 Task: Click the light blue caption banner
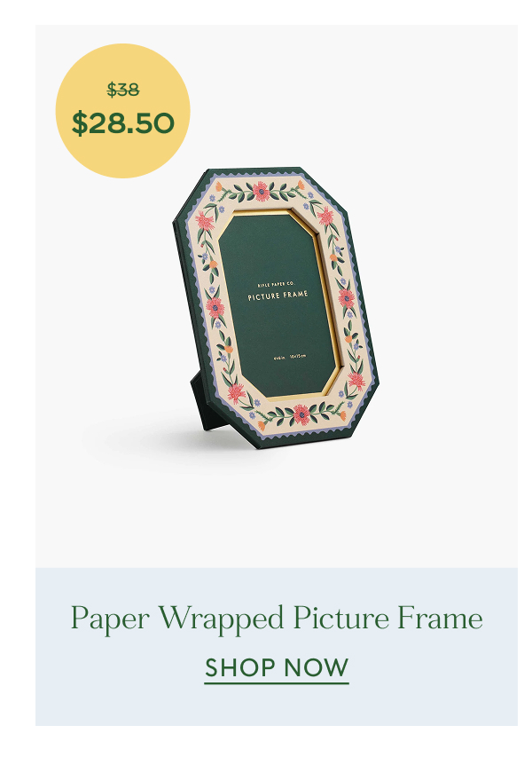pyautogui.click(x=277, y=646)
